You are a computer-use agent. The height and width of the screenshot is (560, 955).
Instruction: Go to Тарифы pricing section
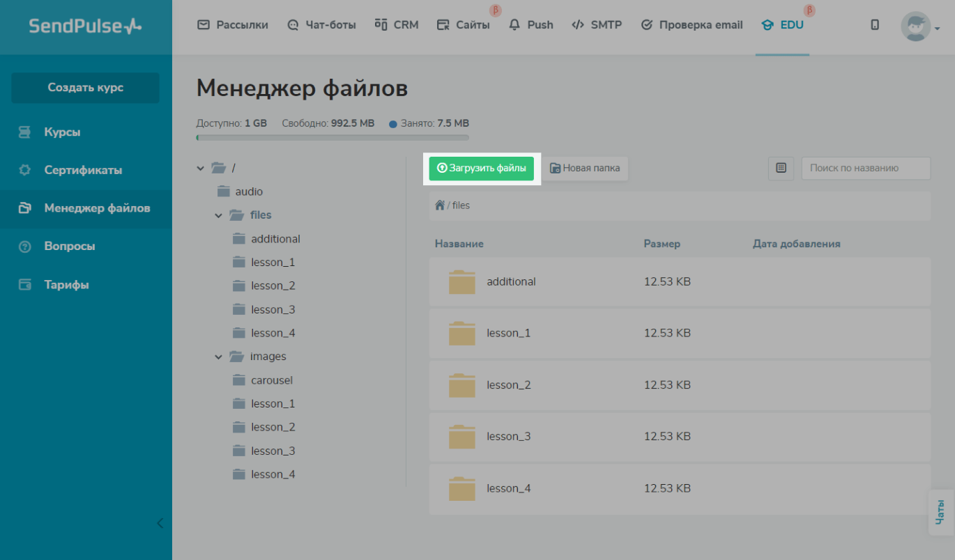66,285
